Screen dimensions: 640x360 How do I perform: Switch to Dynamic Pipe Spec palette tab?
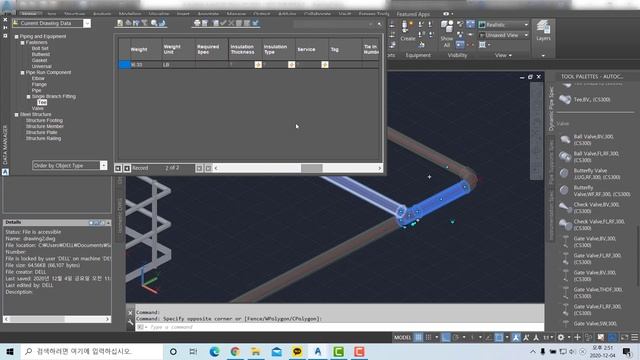pos(551,108)
